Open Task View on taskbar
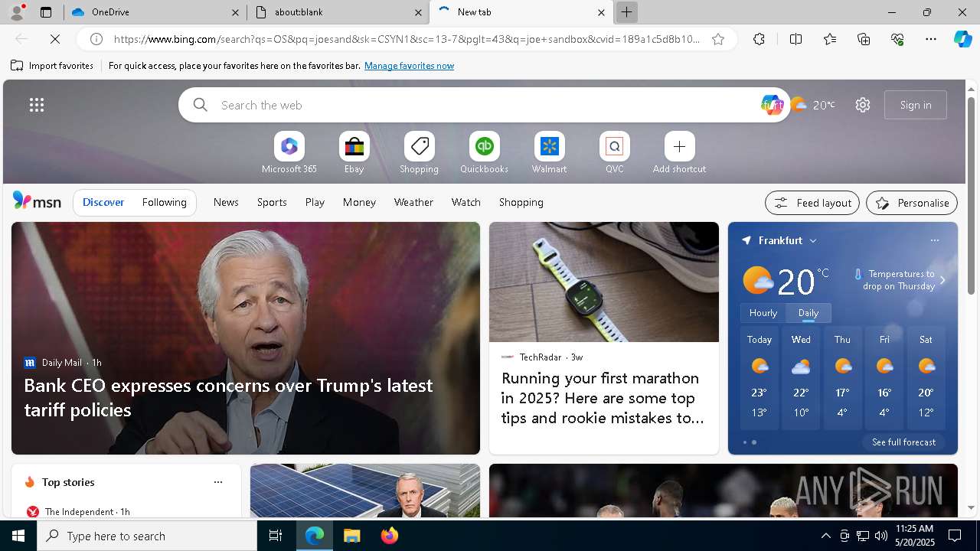Image resolution: width=980 pixels, height=551 pixels. pyautogui.click(x=276, y=536)
